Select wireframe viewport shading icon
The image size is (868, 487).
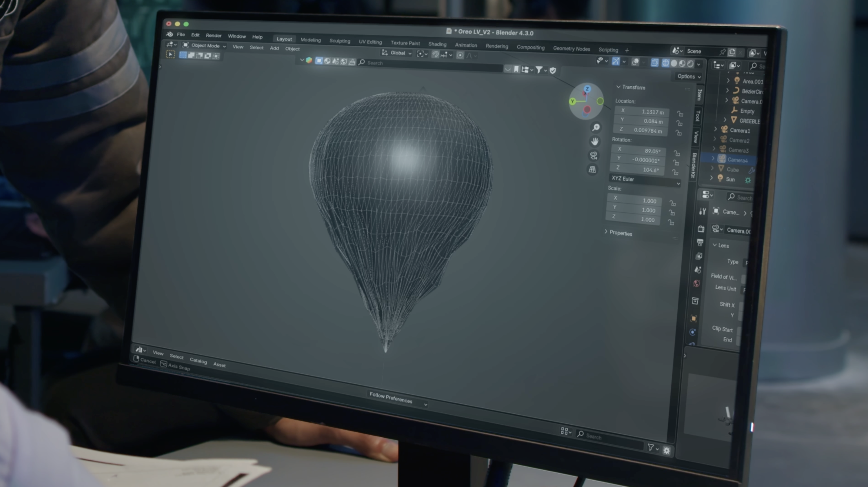666,63
